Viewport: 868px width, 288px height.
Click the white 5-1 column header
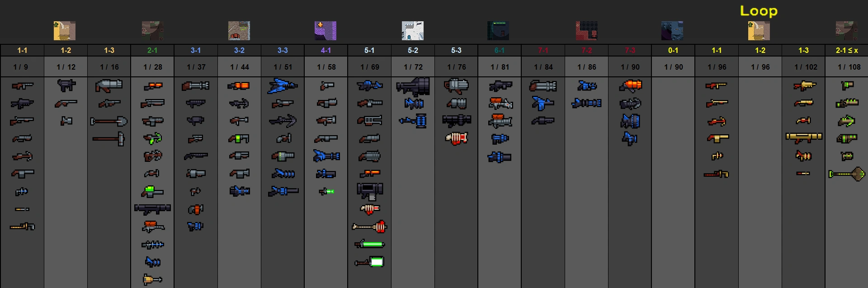coord(369,50)
